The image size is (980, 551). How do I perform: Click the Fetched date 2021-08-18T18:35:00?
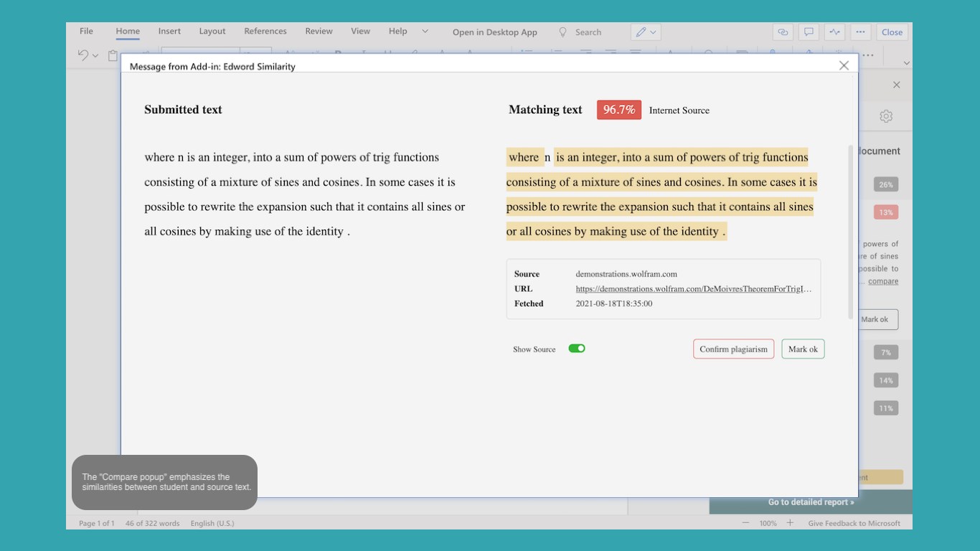click(x=614, y=304)
